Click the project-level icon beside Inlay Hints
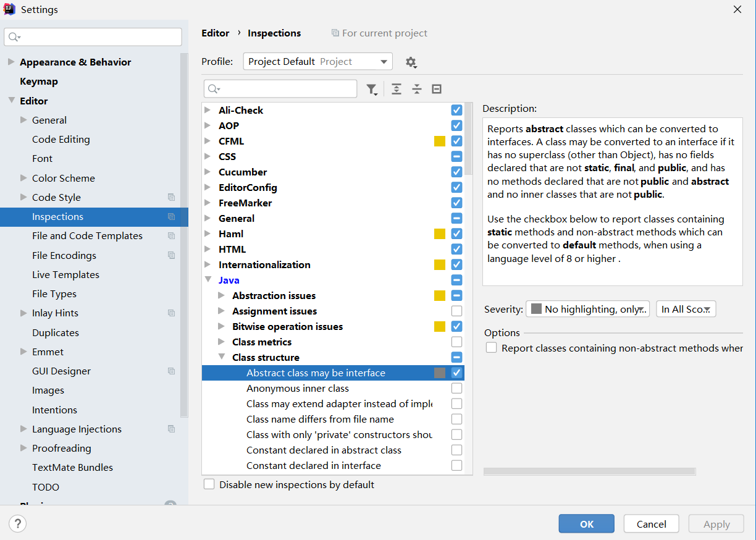Image resolution: width=756 pixels, height=540 pixels. 171,313
